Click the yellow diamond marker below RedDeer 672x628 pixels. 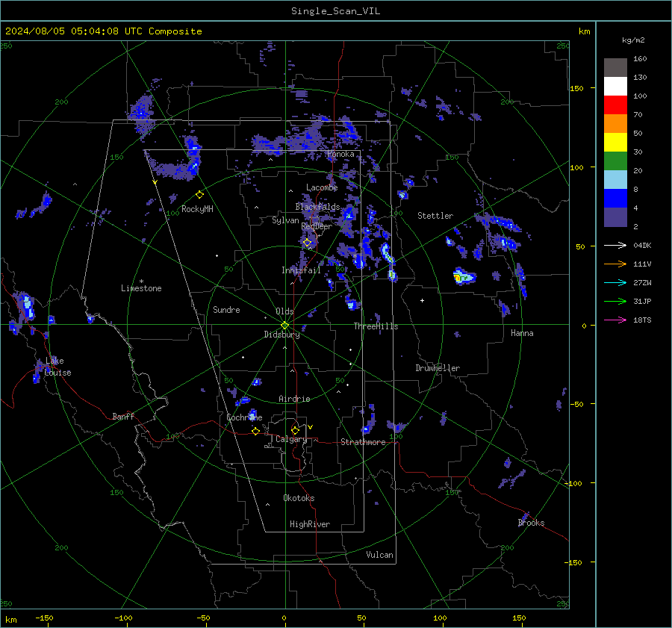pos(308,243)
